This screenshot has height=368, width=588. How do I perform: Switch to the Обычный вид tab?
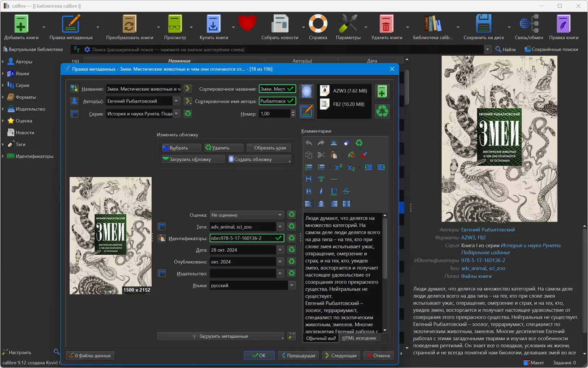(x=321, y=338)
